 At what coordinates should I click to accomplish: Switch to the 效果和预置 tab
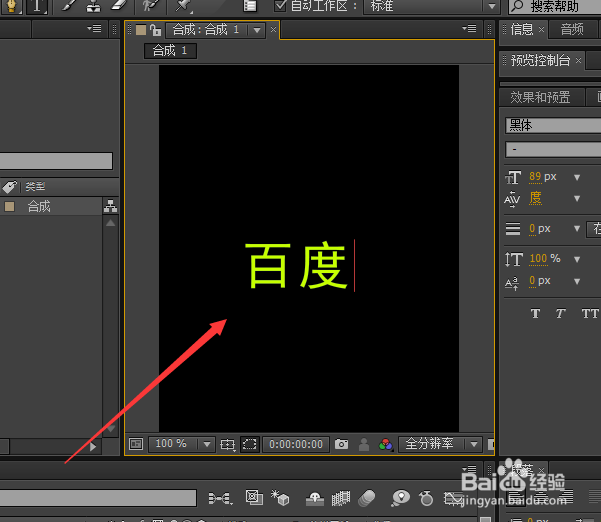(x=540, y=97)
